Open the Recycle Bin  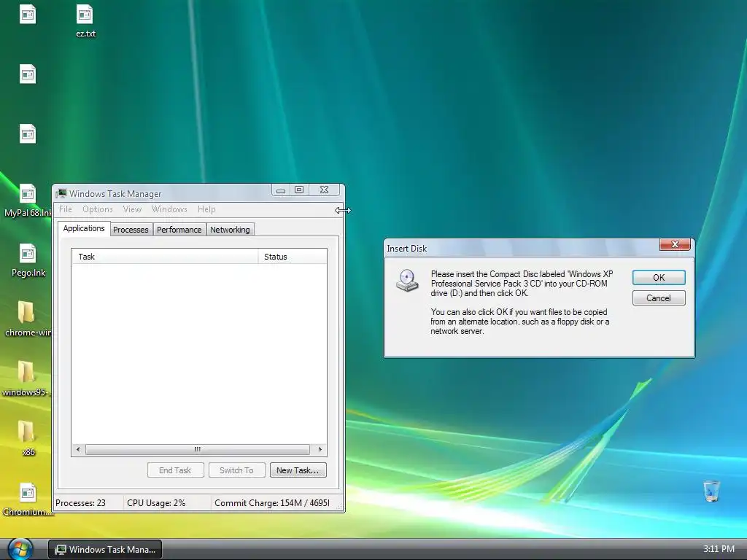coord(711,491)
